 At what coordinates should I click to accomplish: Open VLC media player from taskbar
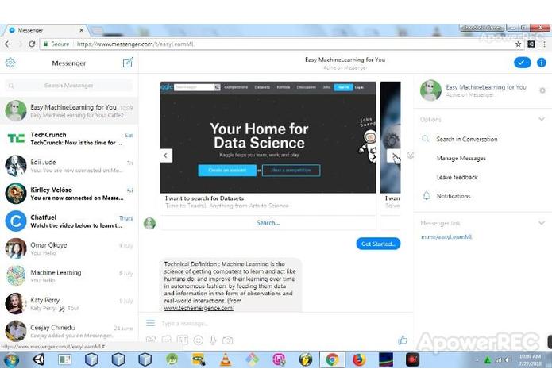pos(226,359)
